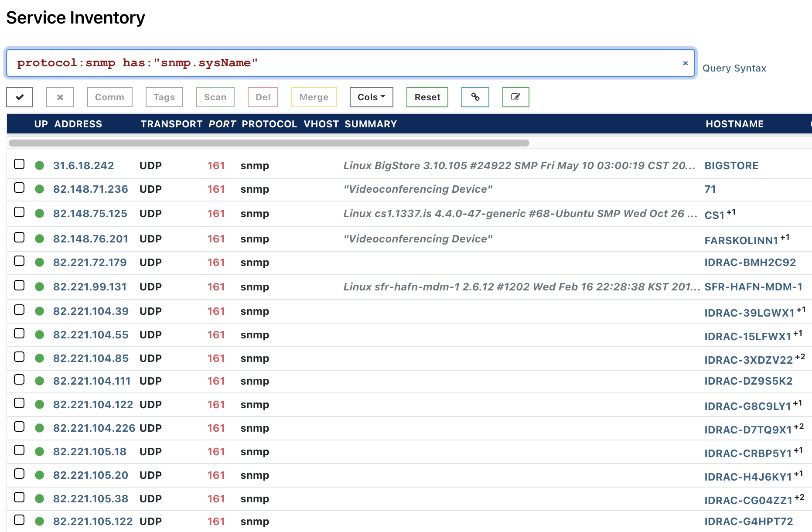Image resolution: width=812 pixels, height=532 pixels.
Task: Open the Cols column selector dropdown
Action: point(371,97)
